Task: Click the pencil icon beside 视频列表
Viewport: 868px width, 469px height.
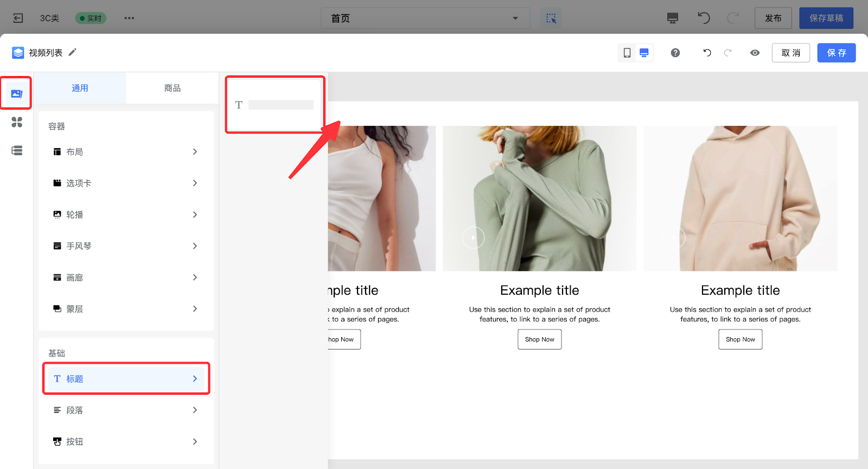Action: click(73, 52)
